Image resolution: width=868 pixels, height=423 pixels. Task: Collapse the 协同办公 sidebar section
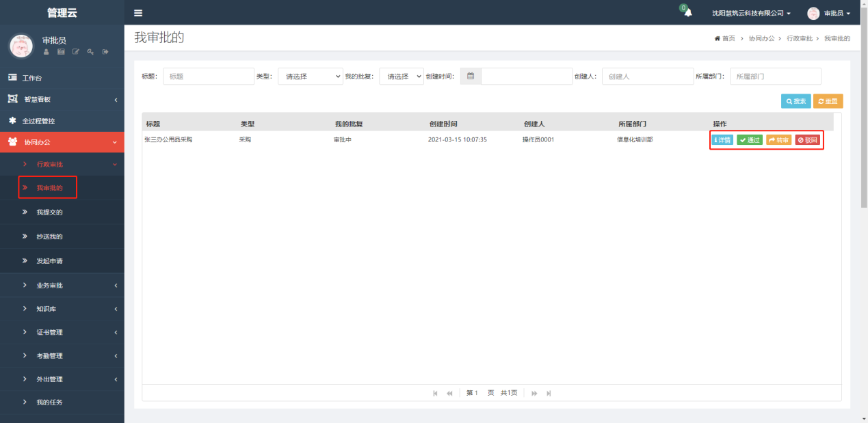coord(62,142)
